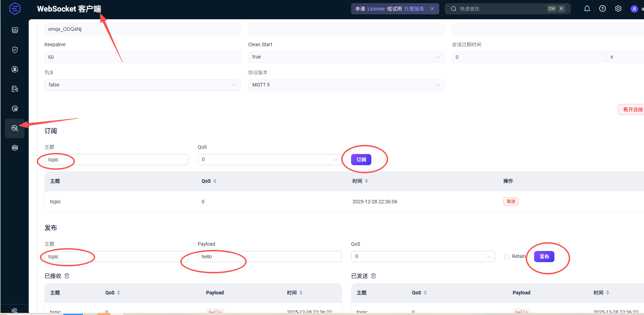Open the 协议版本 MQTT 5 dropdown
The image size is (644, 315).
coord(346,85)
